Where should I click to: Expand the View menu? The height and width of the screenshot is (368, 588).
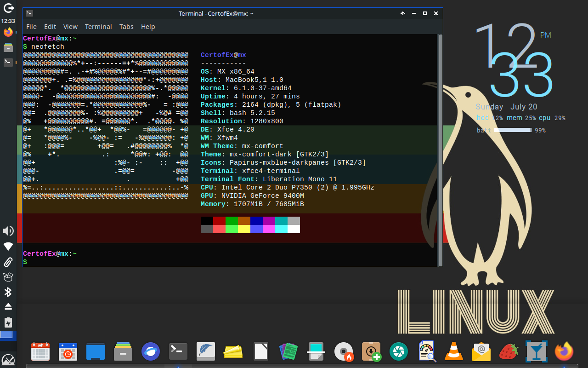pos(70,27)
